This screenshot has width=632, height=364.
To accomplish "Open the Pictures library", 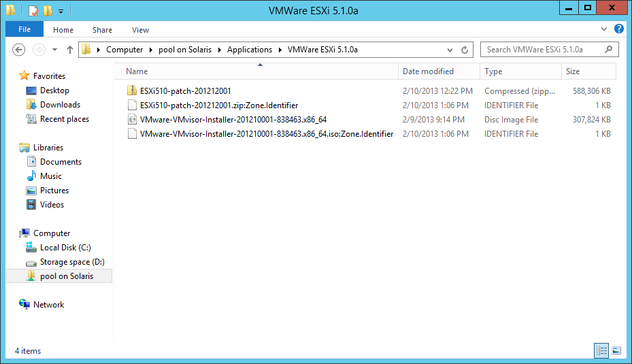I will pos(54,191).
